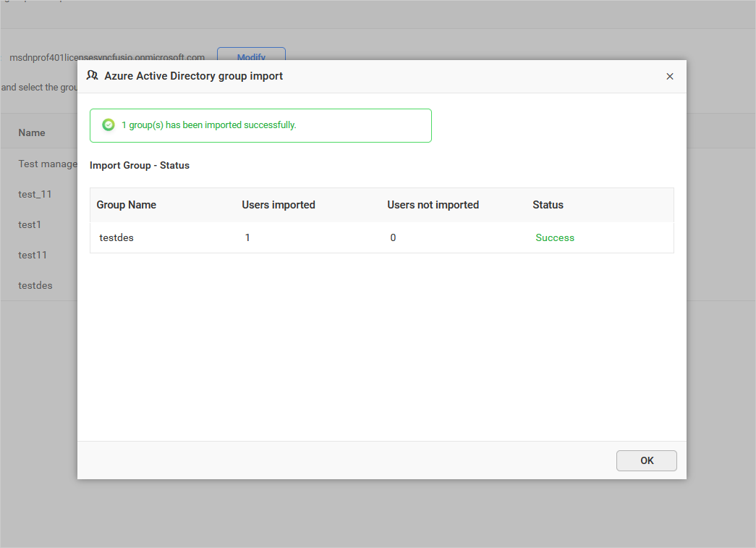
Task: Click the Users imported column header
Action: 279,205
